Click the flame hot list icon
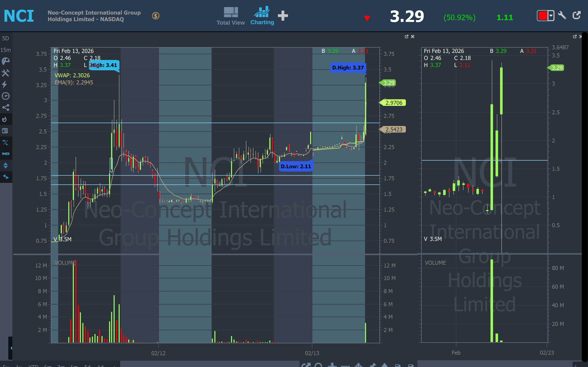Image resolution: width=588 pixels, height=367 pixels. click(x=5, y=119)
